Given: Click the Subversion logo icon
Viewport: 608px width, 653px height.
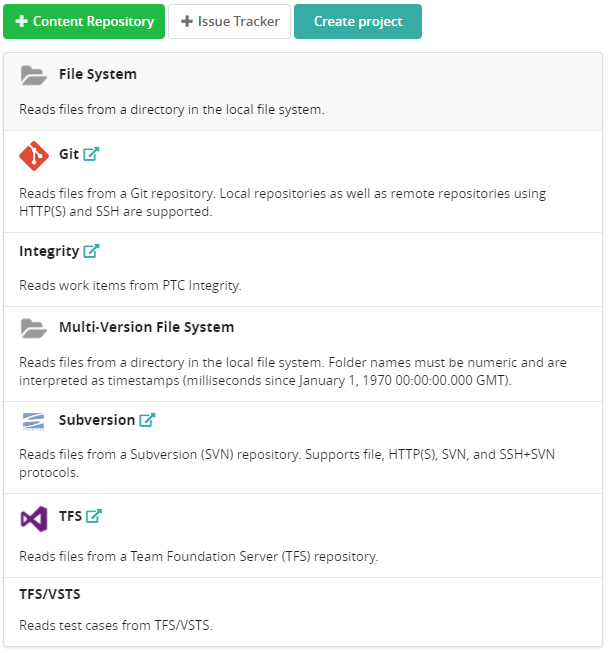Looking at the screenshot, I should pos(34,421).
